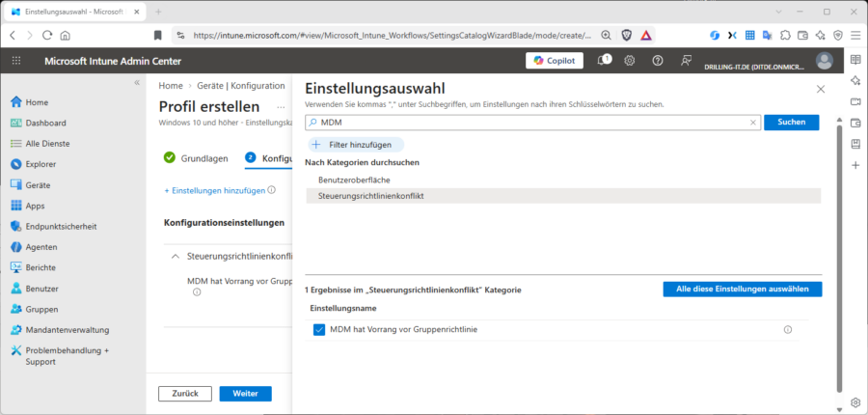
Task: Click Filter hinzufügen
Action: [x=355, y=145]
